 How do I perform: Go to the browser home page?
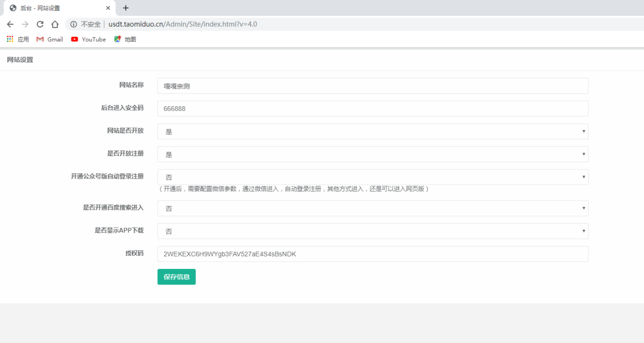(x=55, y=24)
